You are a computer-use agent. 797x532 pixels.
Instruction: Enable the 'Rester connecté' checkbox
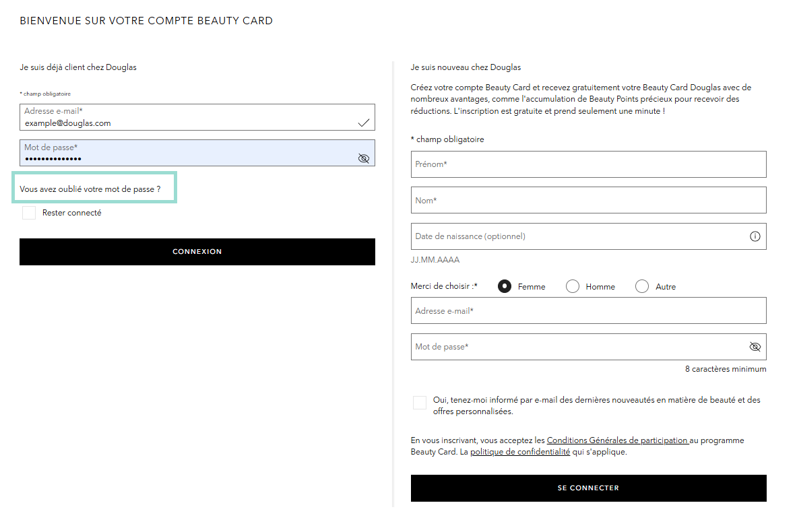(28, 212)
